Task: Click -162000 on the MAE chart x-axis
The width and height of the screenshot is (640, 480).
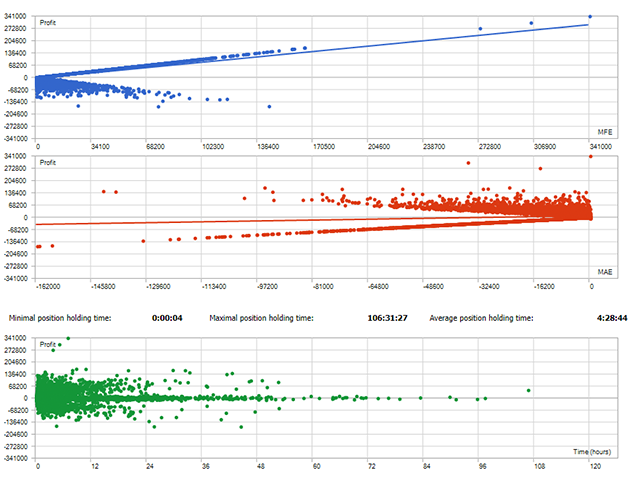Action: pyautogui.click(x=48, y=287)
